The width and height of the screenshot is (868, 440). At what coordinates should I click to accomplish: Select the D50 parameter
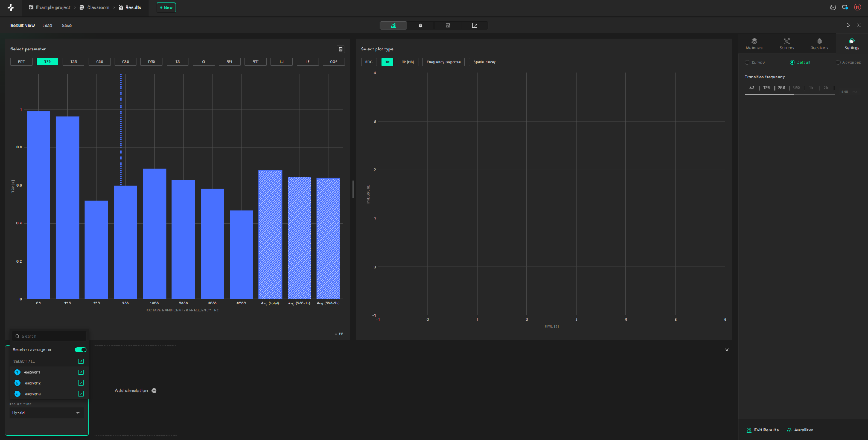tap(151, 62)
